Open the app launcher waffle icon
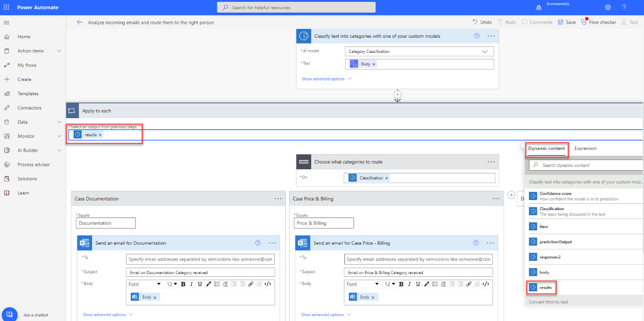Viewport: 644px width, 321px height. pyautogui.click(x=6, y=7)
